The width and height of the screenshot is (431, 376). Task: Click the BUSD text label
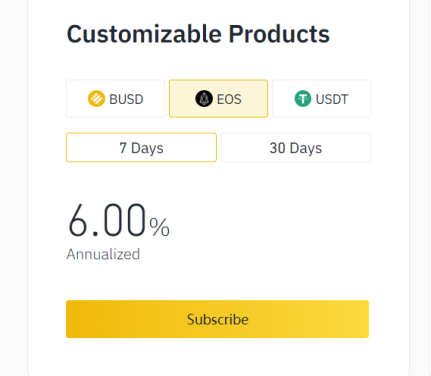point(126,99)
